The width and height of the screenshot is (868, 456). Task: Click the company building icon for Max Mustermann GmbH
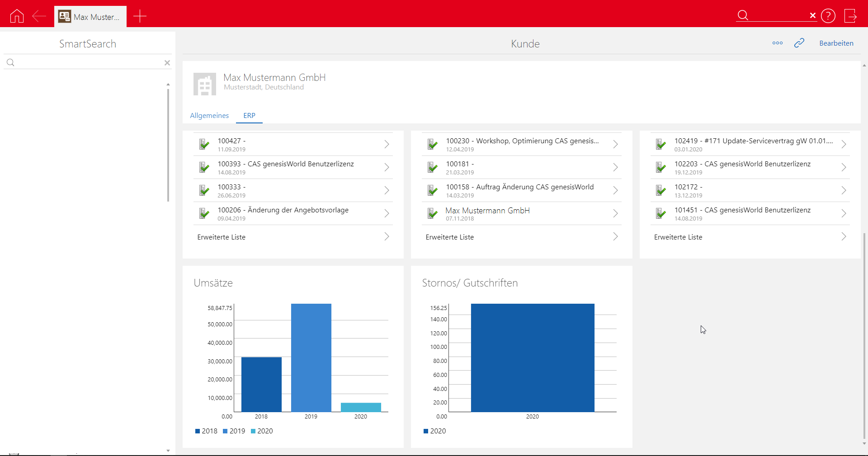205,84
